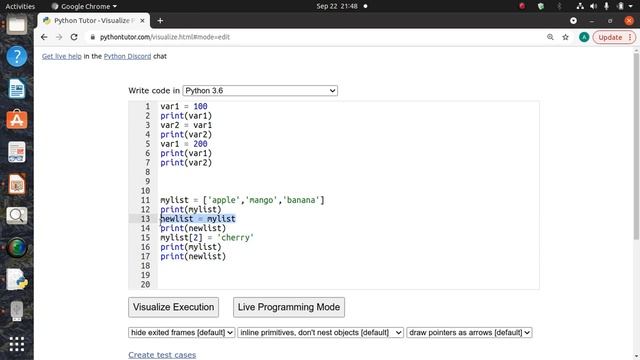Open Ubuntu Software from dock
The image size is (640, 360).
click(x=17, y=120)
